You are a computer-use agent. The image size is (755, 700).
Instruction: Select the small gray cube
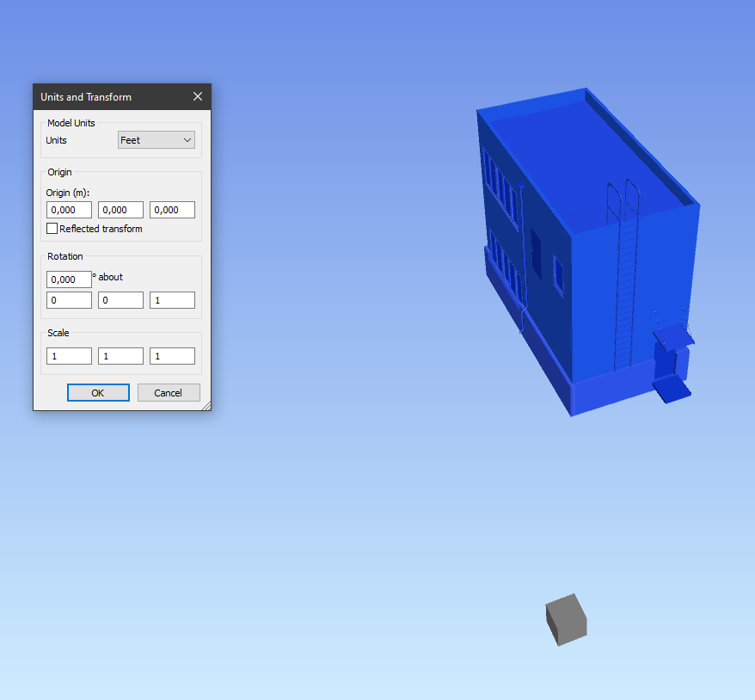pyautogui.click(x=567, y=620)
